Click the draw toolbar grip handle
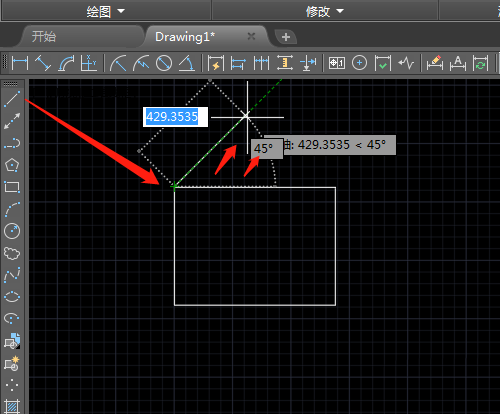The height and width of the screenshot is (414, 500). coord(11,84)
